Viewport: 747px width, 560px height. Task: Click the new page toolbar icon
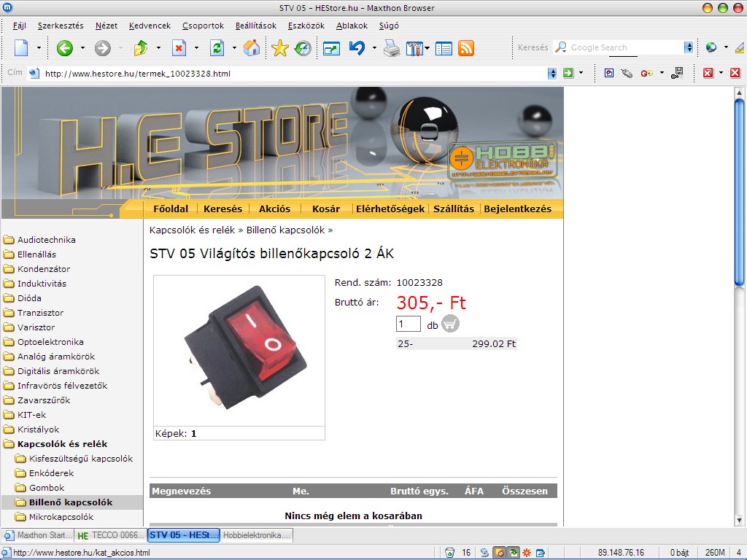click(21, 48)
